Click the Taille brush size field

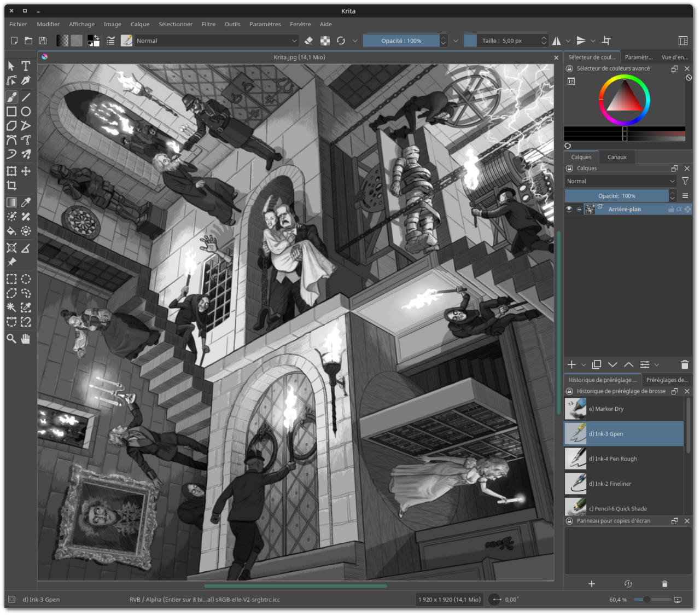pos(501,40)
